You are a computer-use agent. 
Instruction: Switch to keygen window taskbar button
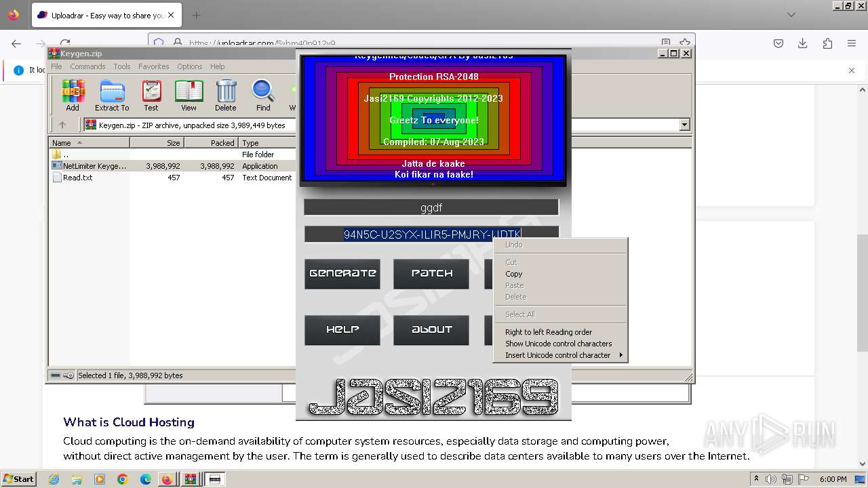pos(215,479)
